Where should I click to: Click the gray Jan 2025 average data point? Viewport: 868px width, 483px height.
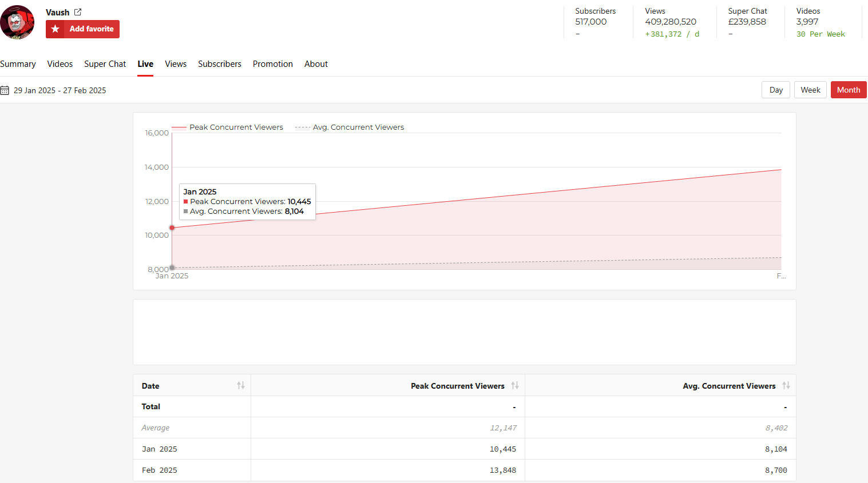(172, 268)
